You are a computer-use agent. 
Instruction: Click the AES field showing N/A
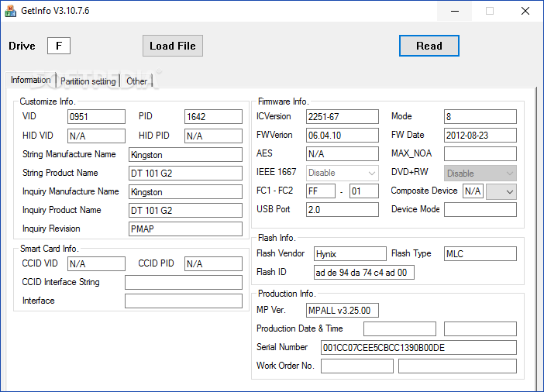[342, 153]
